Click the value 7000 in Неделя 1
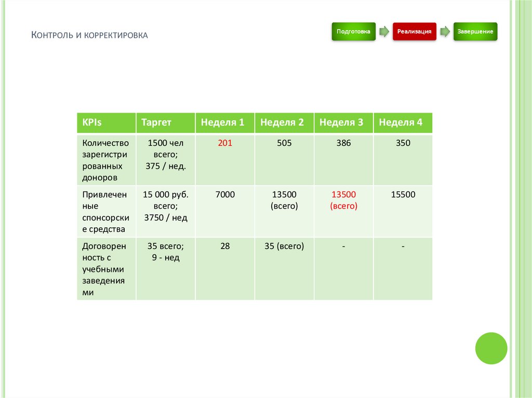 click(x=225, y=194)
